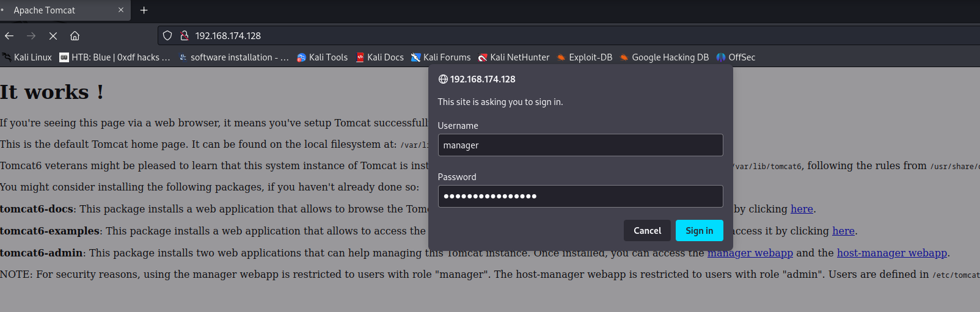
Task: Open the Kali Forums bookmark
Action: point(441,57)
